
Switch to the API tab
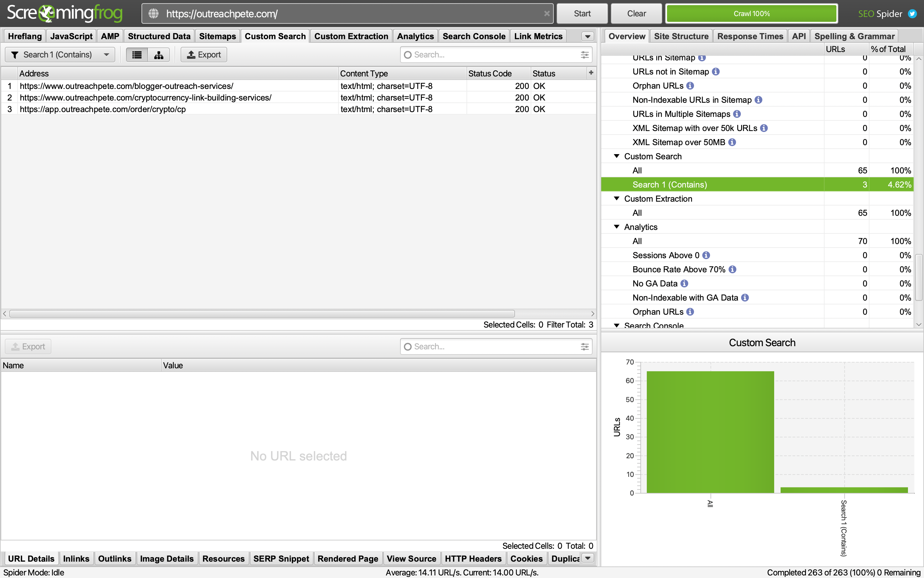pyautogui.click(x=798, y=36)
